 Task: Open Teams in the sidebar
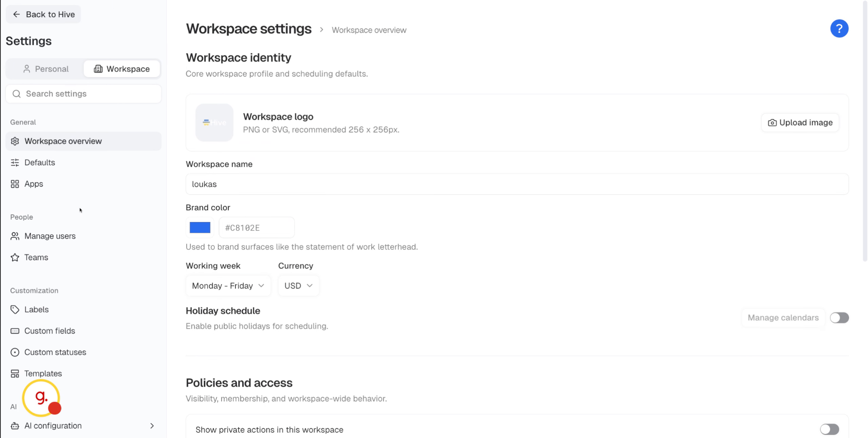point(84,258)
